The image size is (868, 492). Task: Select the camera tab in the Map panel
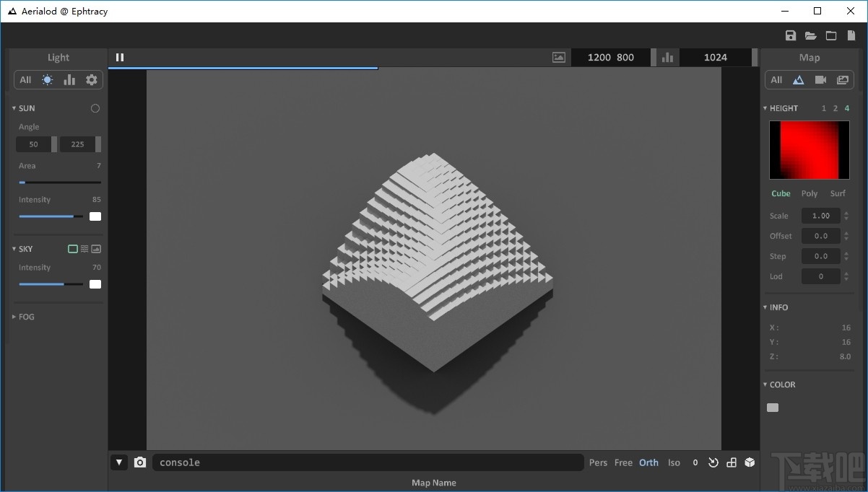point(820,80)
